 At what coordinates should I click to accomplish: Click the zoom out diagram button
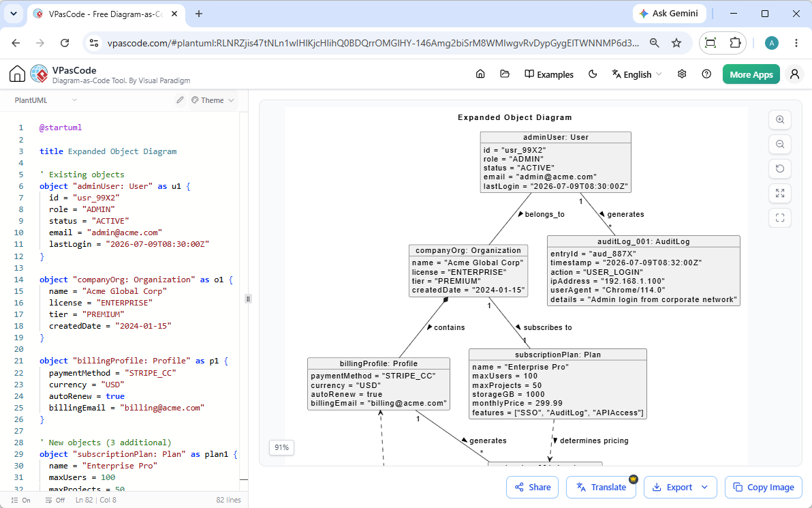pos(780,144)
